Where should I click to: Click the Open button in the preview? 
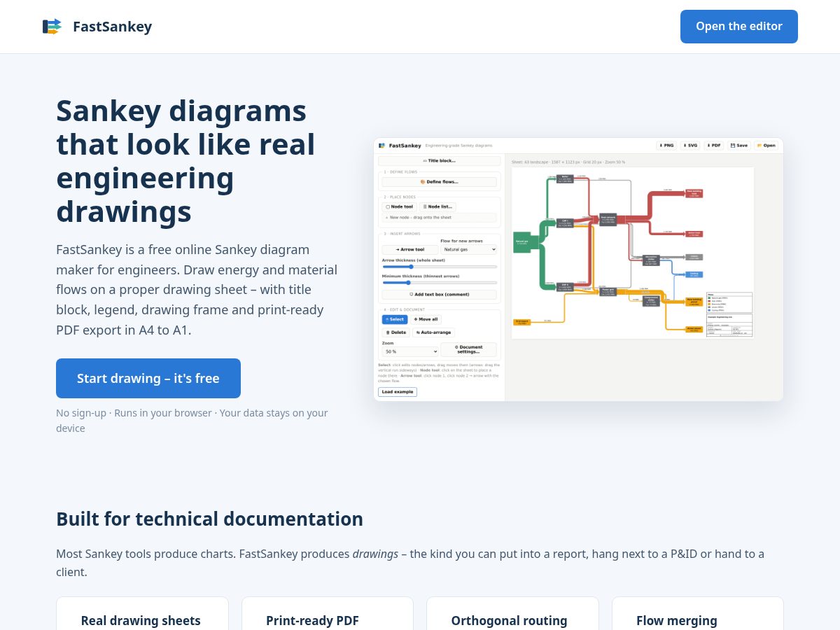pyautogui.click(x=766, y=146)
